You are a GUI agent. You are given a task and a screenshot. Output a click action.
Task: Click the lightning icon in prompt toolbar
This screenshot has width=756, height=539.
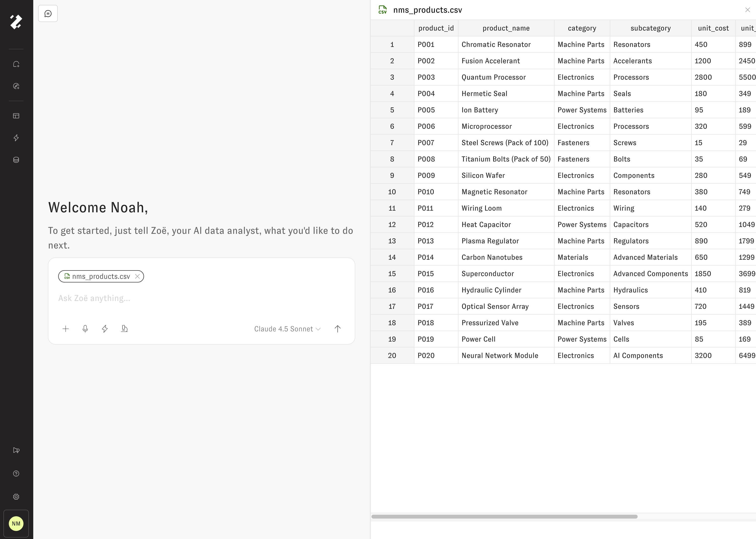click(x=105, y=329)
